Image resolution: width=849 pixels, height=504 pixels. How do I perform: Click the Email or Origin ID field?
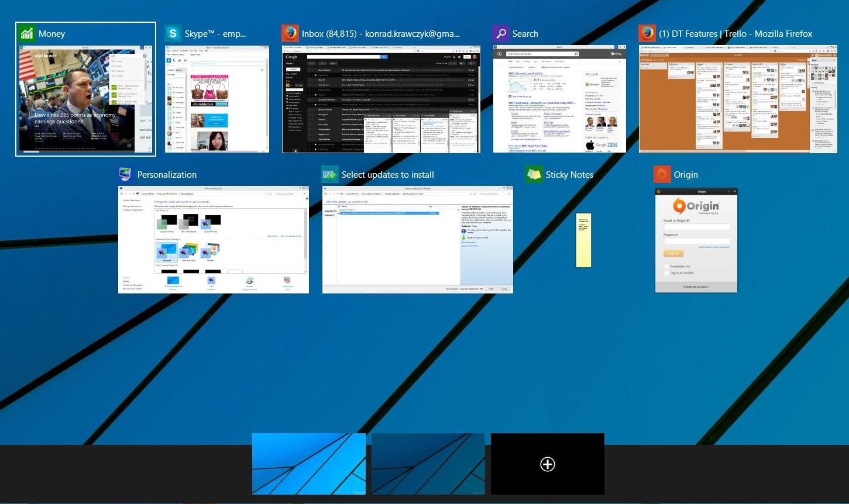[696, 227]
